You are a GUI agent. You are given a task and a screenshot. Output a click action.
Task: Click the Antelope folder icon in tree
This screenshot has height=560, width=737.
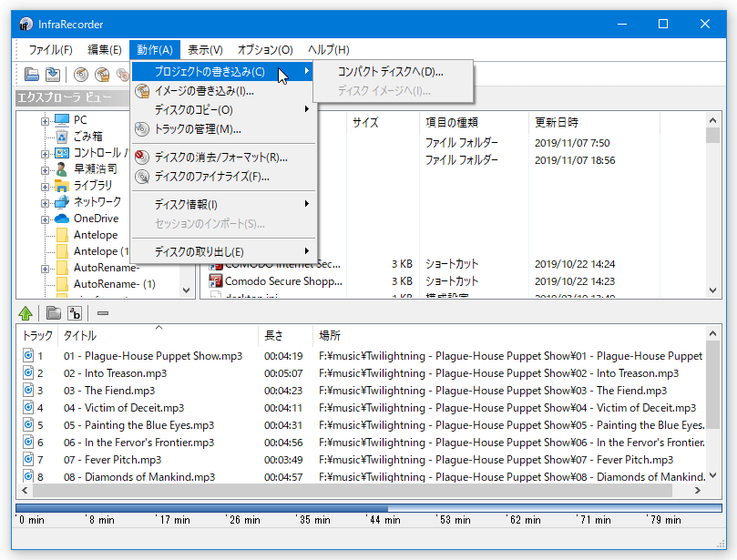[62, 235]
